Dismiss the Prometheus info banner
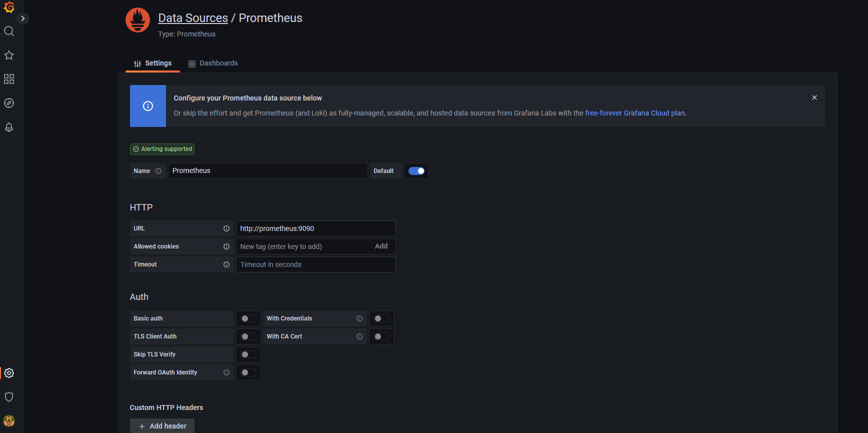This screenshot has height=433, width=868. (x=814, y=97)
